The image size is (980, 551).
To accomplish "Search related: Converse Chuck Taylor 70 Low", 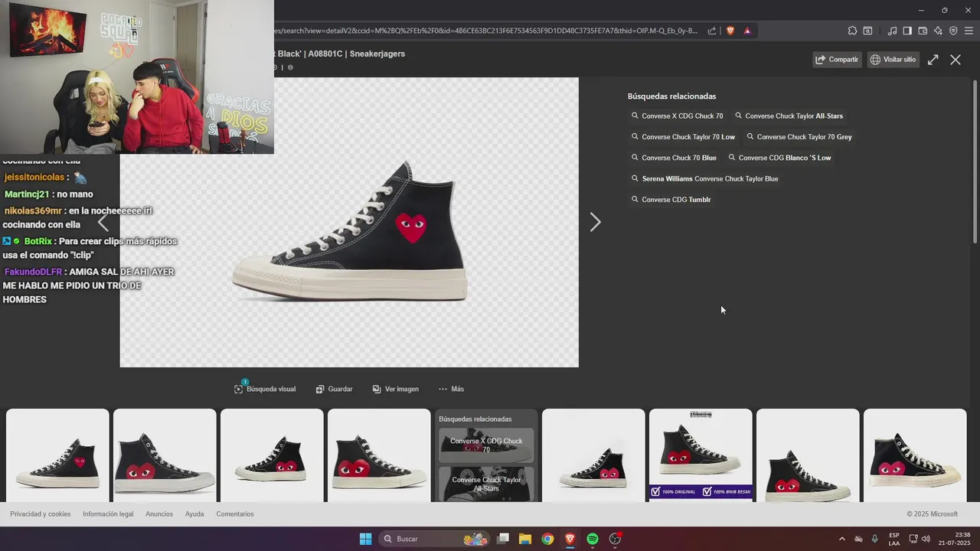I will click(683, 137).
